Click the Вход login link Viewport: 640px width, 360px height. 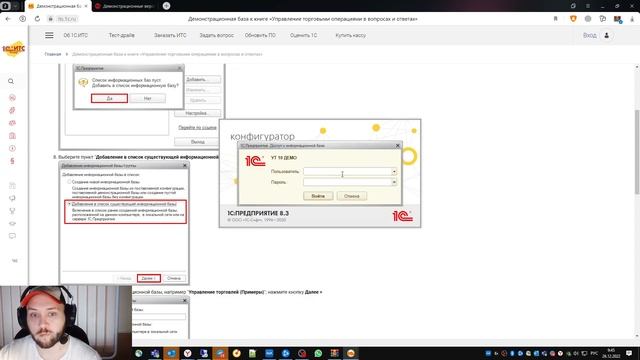[589, 36]
